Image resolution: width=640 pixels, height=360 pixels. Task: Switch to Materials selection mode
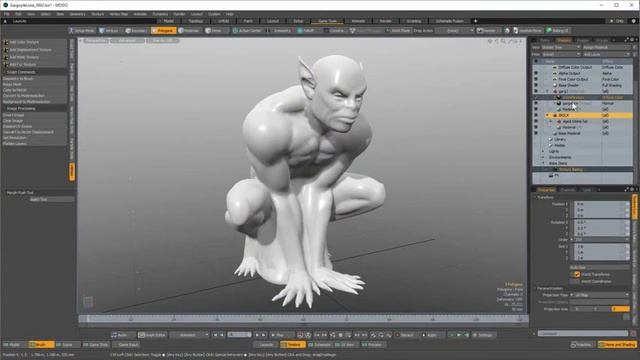click(x=189, y=31)
